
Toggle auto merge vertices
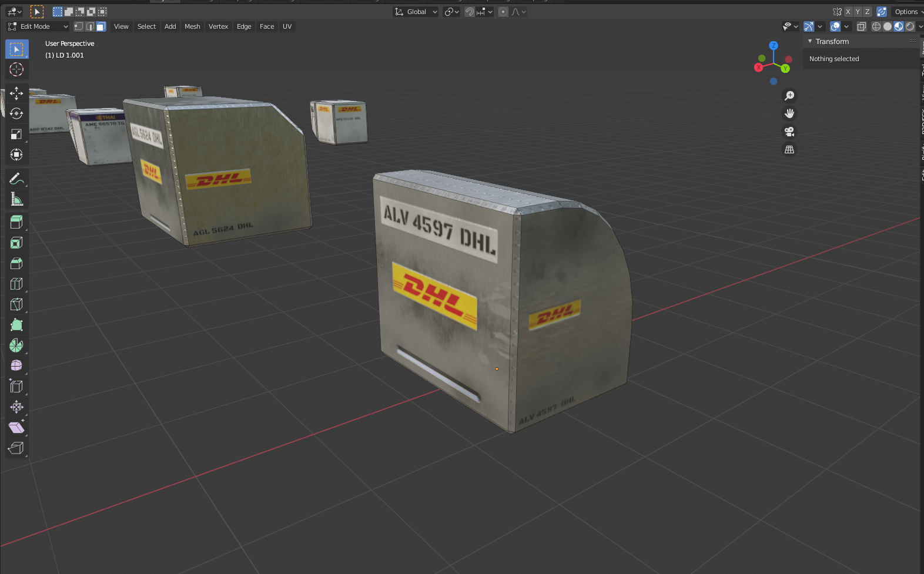882,12
